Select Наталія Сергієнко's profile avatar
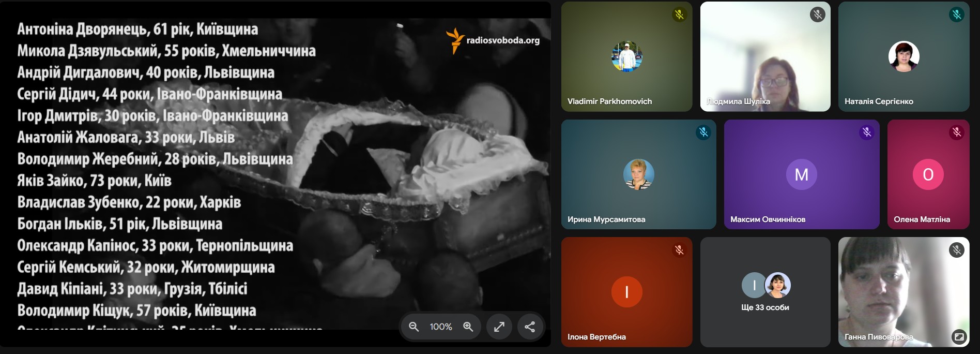 pyautogui.click(x=904, y=56)
